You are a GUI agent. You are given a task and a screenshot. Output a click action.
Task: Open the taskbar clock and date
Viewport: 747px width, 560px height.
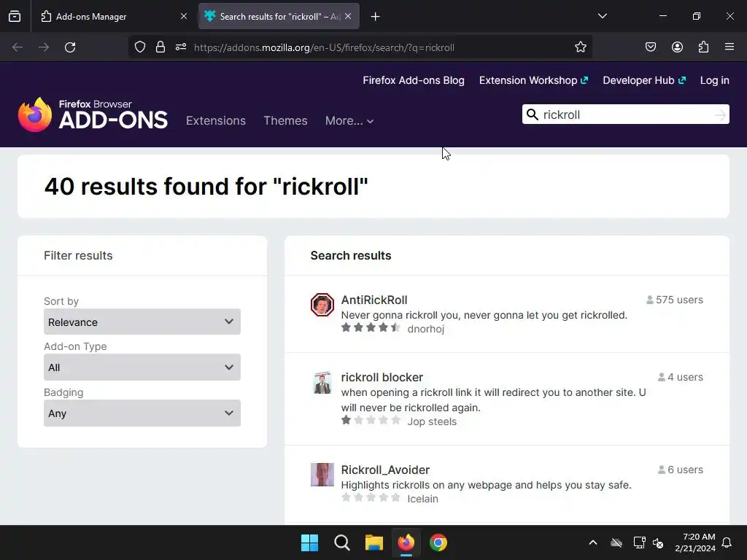[695, 542]
